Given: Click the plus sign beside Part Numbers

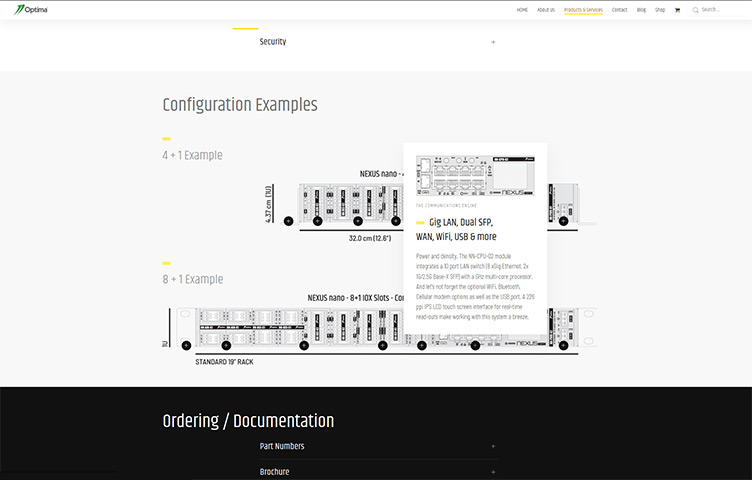Looking at the screenshot, I should pos(493,446).
